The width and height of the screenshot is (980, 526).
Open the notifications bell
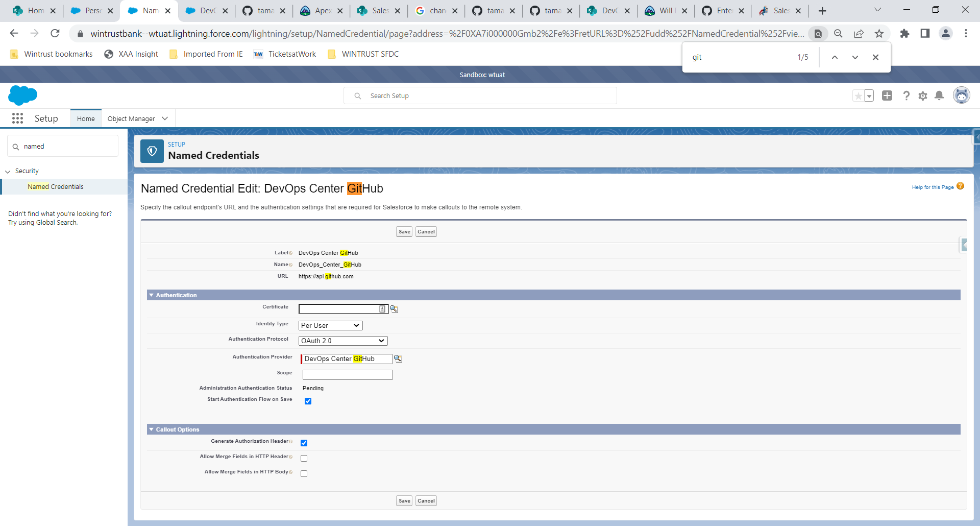point(939,96)
